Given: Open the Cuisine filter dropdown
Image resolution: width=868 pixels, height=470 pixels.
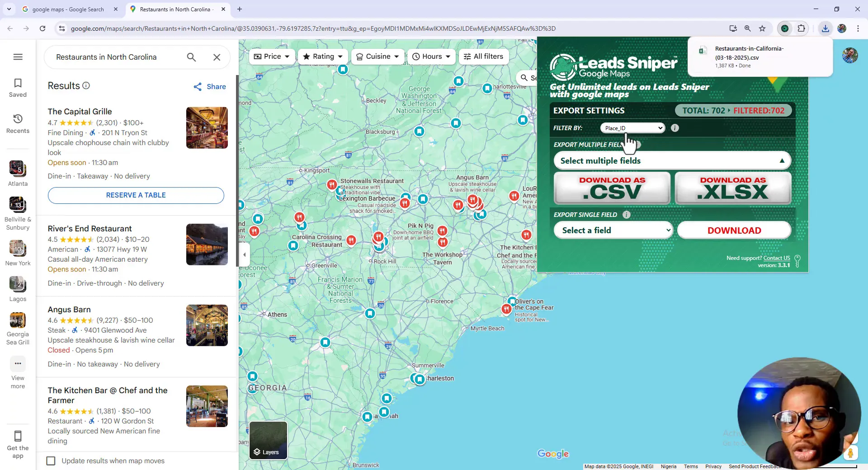Looking at the screenshot, I should (x=378, y=56).
